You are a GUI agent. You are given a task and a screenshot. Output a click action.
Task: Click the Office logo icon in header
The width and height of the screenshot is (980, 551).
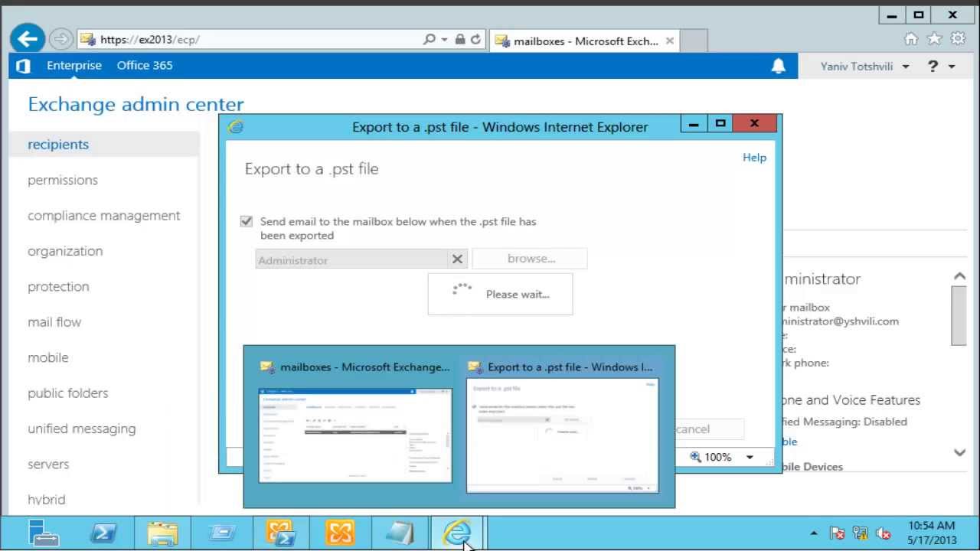23,66
